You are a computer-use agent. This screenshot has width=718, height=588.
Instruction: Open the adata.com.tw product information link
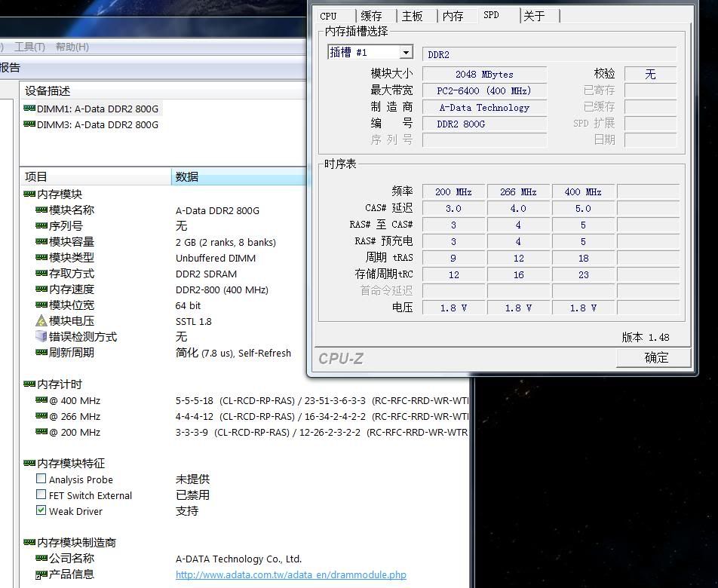tap(290, 574)
